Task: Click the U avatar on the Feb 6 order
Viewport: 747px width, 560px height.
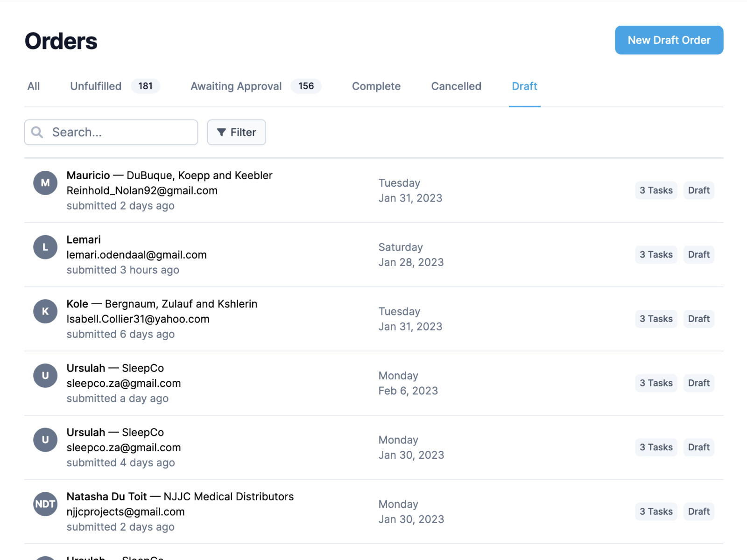Action: (45, 376)
